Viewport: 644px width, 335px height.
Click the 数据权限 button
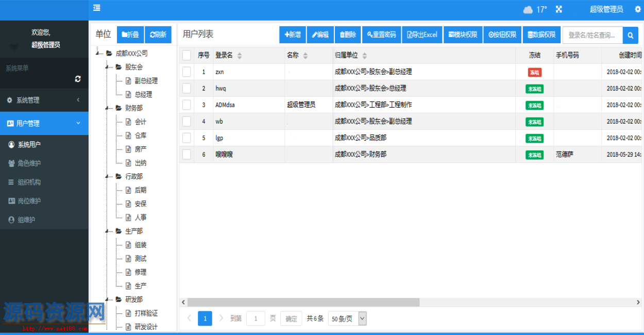click(x=541, y=35)
